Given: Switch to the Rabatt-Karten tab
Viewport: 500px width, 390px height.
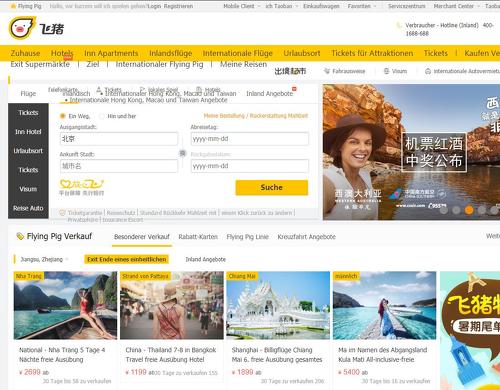Looking at the screenshot, I should coord(198,237).
